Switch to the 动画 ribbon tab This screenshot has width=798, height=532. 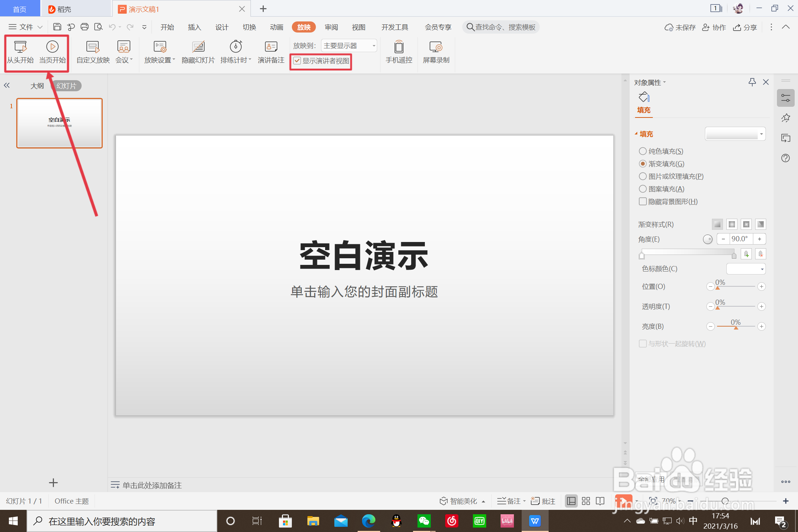[276, 27]
